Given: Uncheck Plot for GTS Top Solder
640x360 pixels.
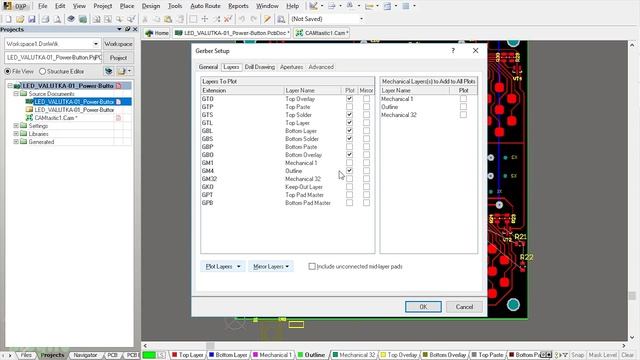Looking at the screenshot, I should pyautogui.click(x=349, y=115).
